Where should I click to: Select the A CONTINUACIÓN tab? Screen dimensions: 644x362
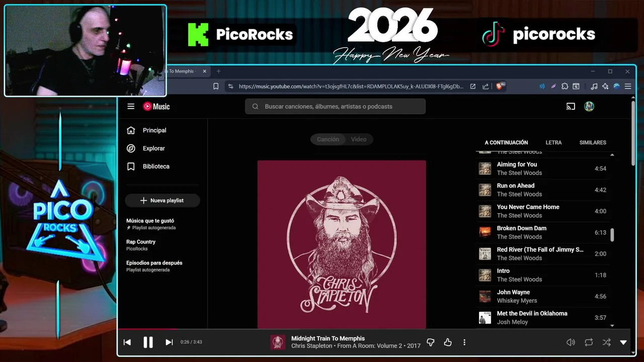coord(506,143)
